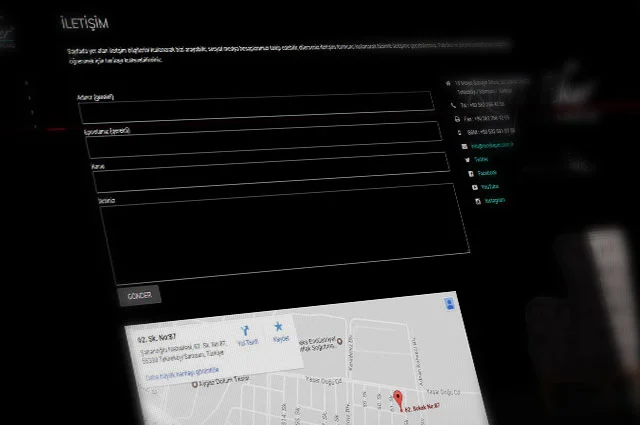Click the home address icon
This screenshot has width=640, height=425.
click(x=448, y=83)
